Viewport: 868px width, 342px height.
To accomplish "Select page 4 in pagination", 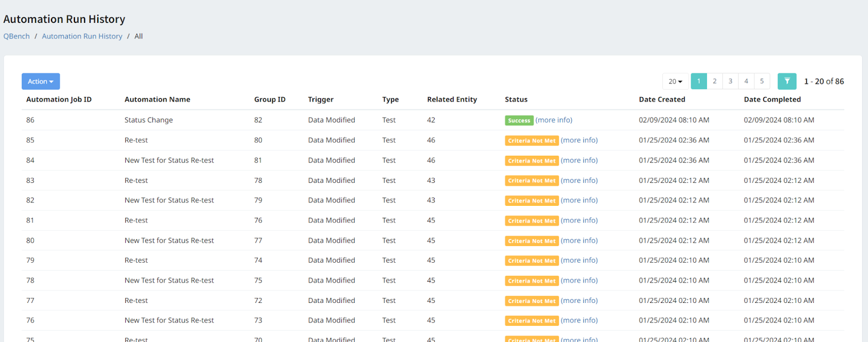I will (x=746, y=81).
